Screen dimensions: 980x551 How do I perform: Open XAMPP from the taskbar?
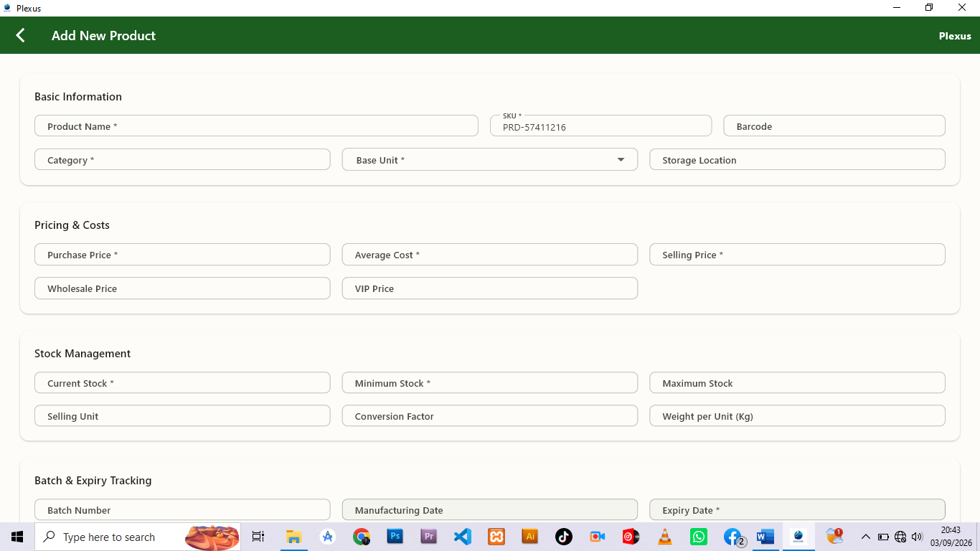[496, 537]
